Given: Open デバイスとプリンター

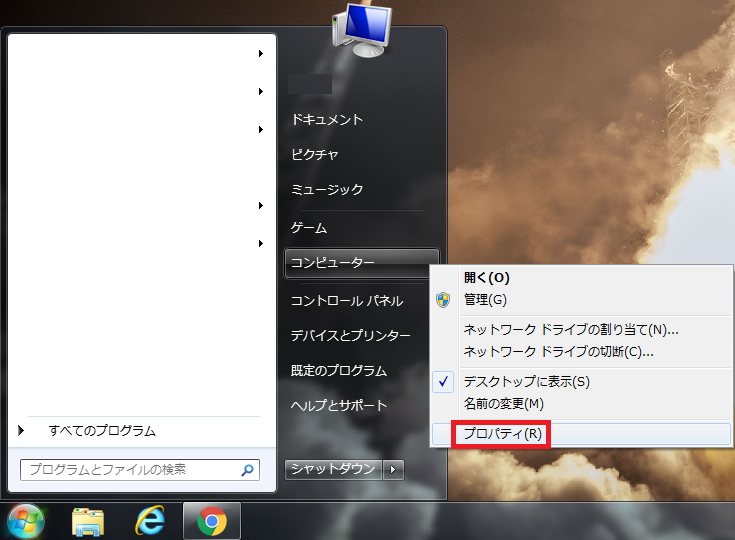Looking at the screenshot, I should 351,336.
